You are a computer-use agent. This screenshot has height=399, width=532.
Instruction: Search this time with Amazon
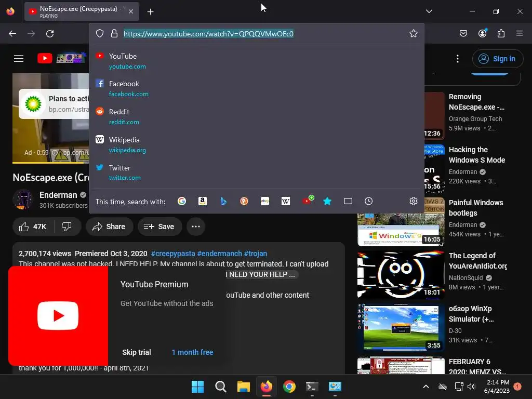(203, 201)
